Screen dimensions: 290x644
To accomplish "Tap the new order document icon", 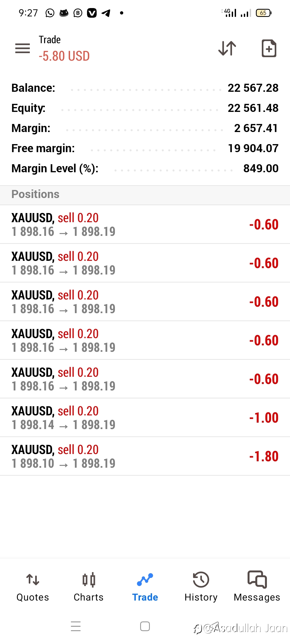I will 269,48.
